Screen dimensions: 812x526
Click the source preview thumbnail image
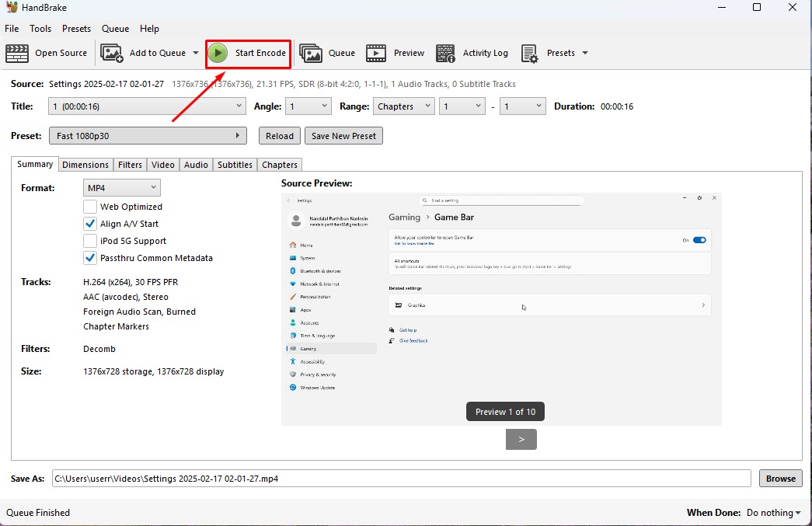pos(501,309)
